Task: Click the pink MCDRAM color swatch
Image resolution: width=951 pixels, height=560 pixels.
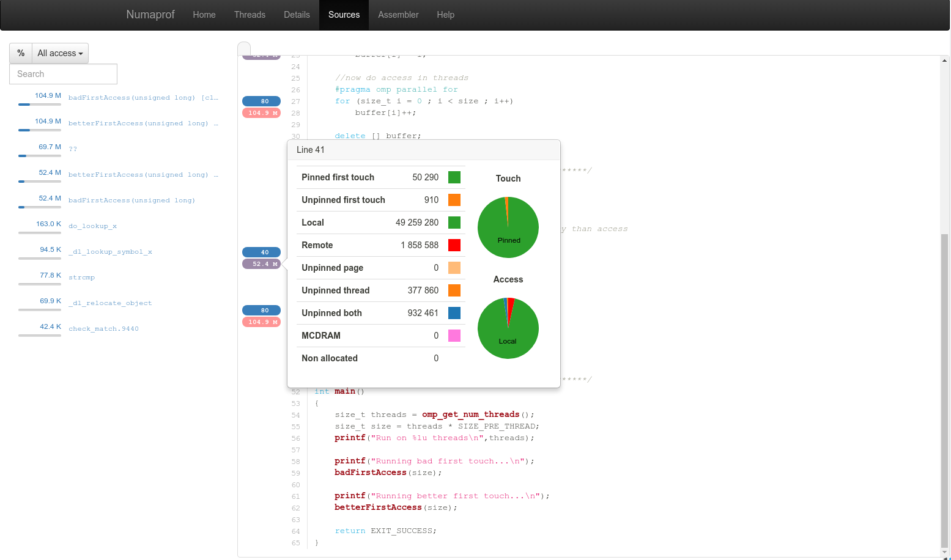Action: (454, 336)
